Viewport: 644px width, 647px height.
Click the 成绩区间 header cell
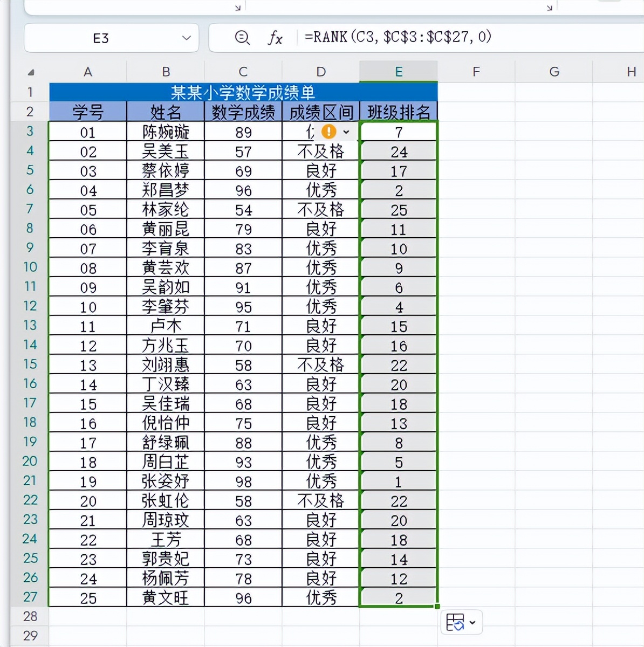click(321, 112)
